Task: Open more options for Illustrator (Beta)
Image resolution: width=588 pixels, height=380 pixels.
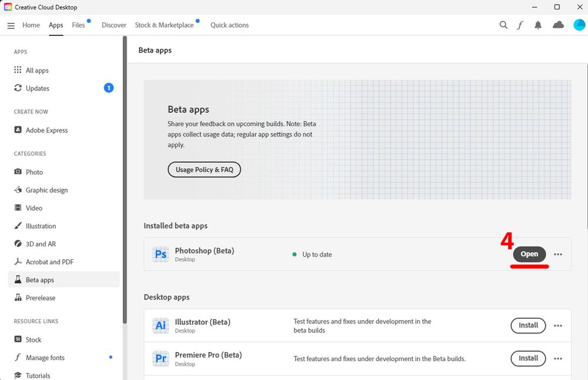Action: click(x=558, y=326)
